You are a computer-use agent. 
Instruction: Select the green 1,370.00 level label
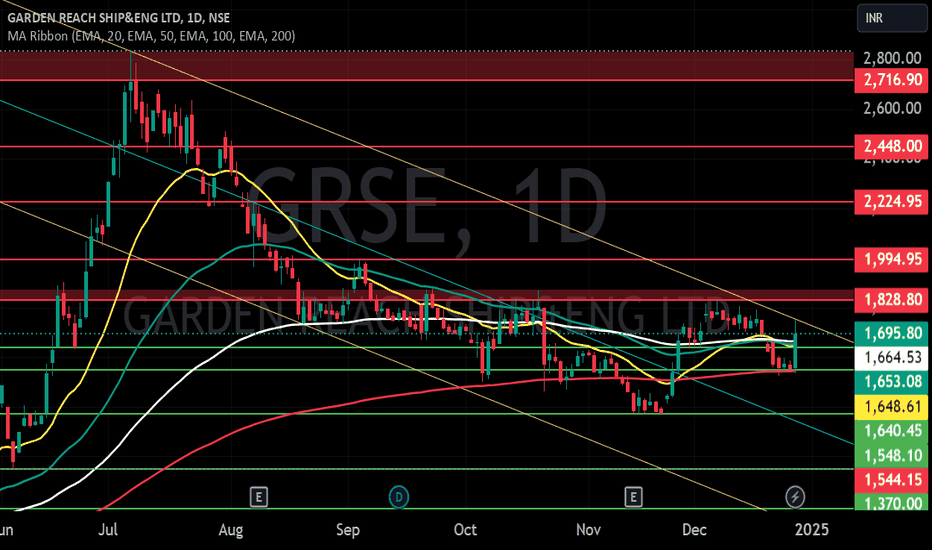[891, 502]
